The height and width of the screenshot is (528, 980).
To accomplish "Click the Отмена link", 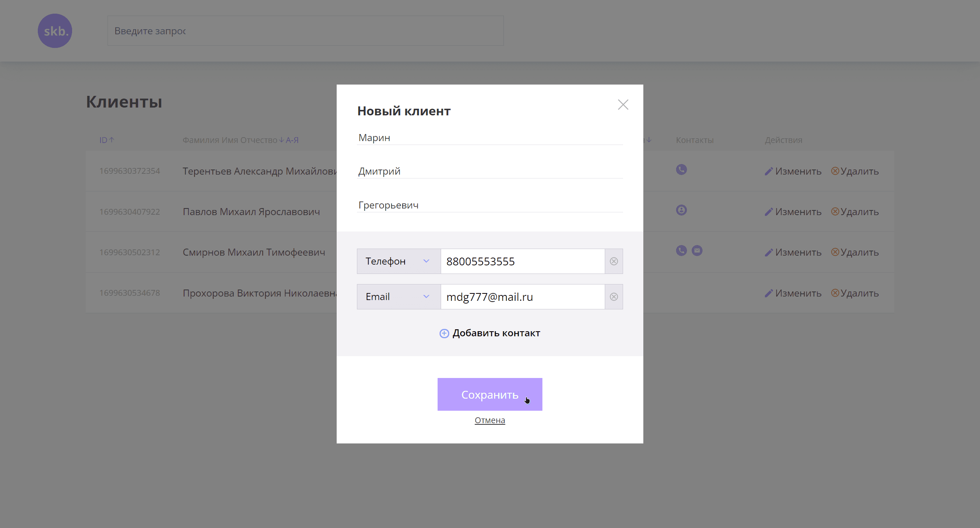I will (x=489, y=420).
